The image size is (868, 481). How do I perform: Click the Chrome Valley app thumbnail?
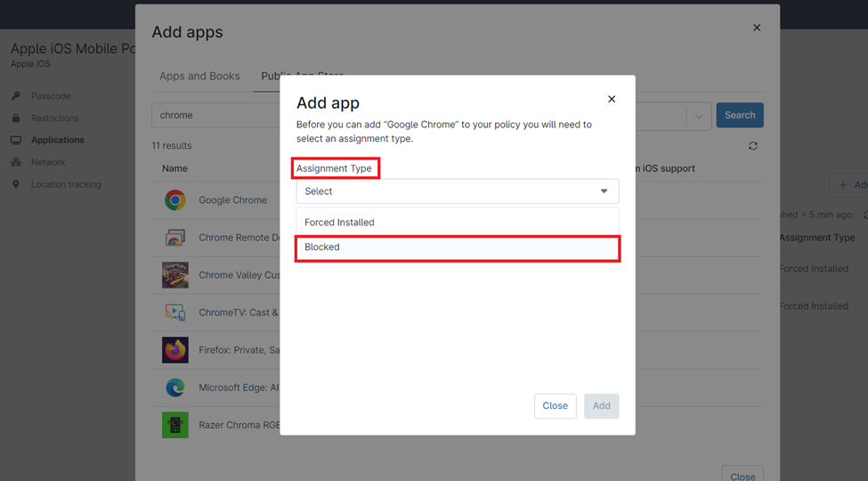pos(174,275)
